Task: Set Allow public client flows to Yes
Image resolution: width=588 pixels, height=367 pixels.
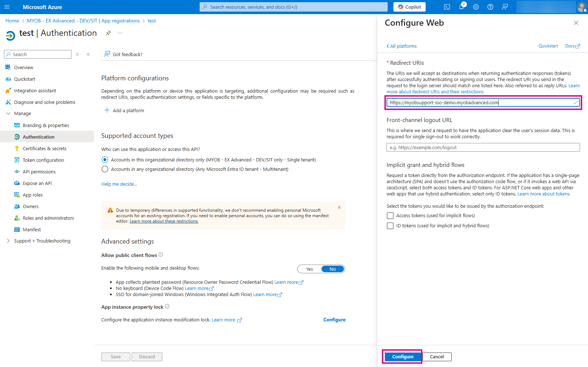Action: pos(310,269)
